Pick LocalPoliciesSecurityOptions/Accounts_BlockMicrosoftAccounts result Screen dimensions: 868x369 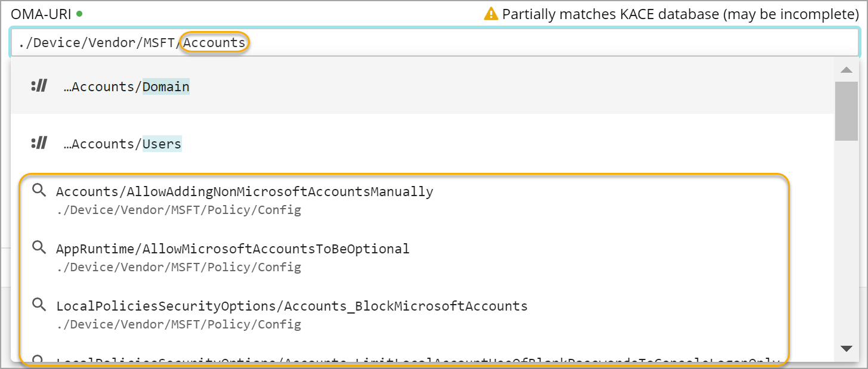tap(292, 306)
